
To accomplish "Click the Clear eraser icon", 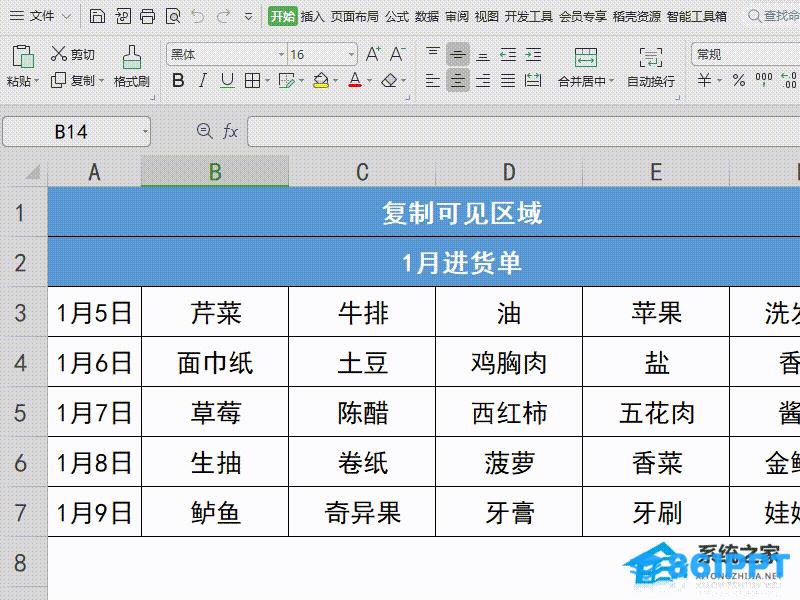I will pyautogui.click(x=389, y=80).
